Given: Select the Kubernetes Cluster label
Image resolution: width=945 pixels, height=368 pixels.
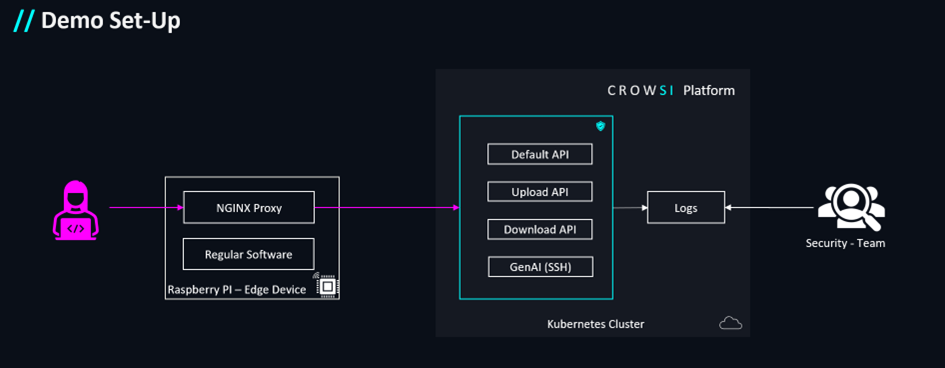Looking at the screenshot, I should point(595,324).
